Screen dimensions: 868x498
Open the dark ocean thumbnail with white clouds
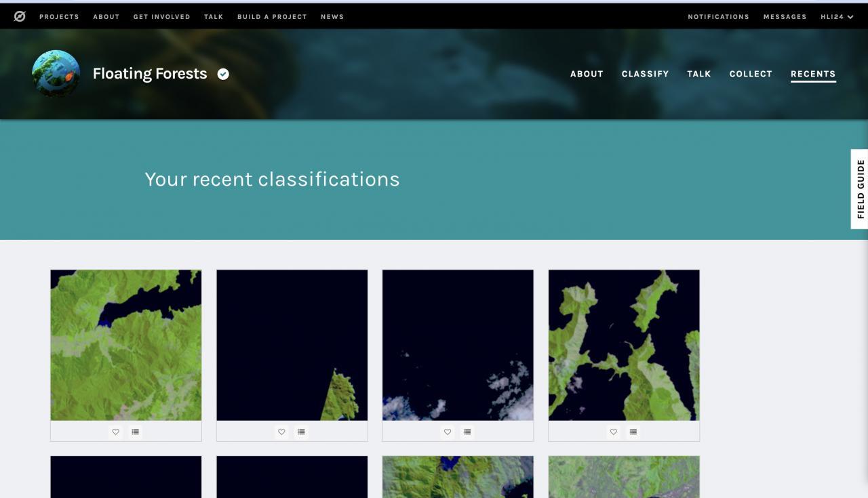458,345
